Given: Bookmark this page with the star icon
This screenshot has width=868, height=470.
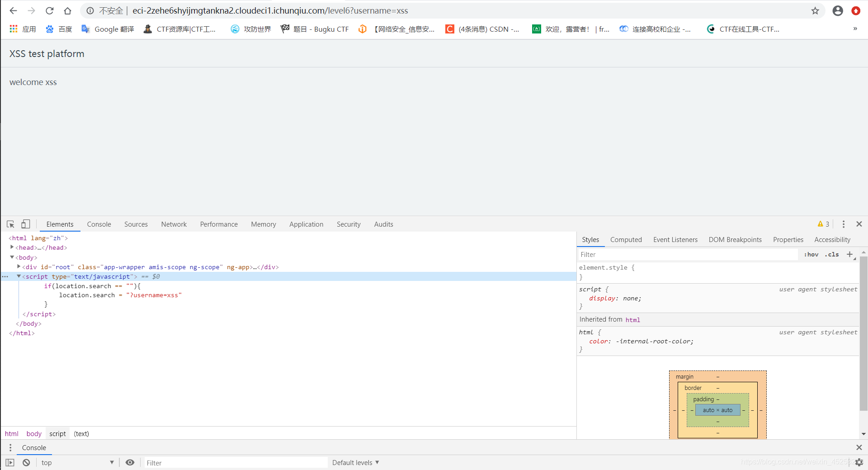Looking at the screenshot, I should pos(815,10).
